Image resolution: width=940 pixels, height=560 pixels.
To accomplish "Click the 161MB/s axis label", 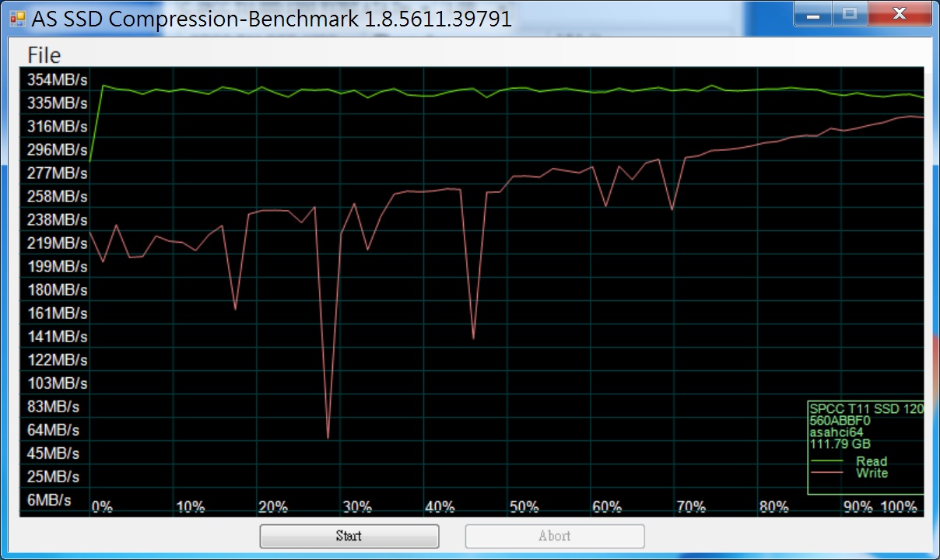I will (58, 313).
